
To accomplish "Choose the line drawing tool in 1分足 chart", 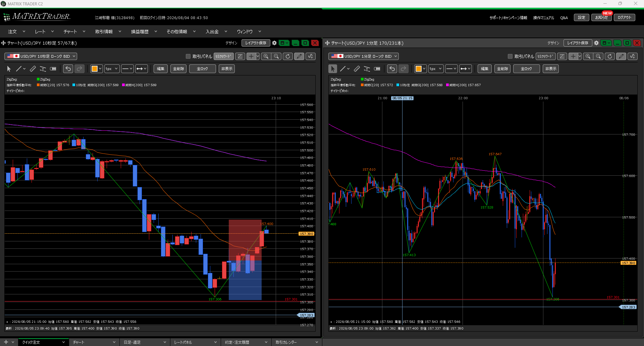I will pos(343,69).
